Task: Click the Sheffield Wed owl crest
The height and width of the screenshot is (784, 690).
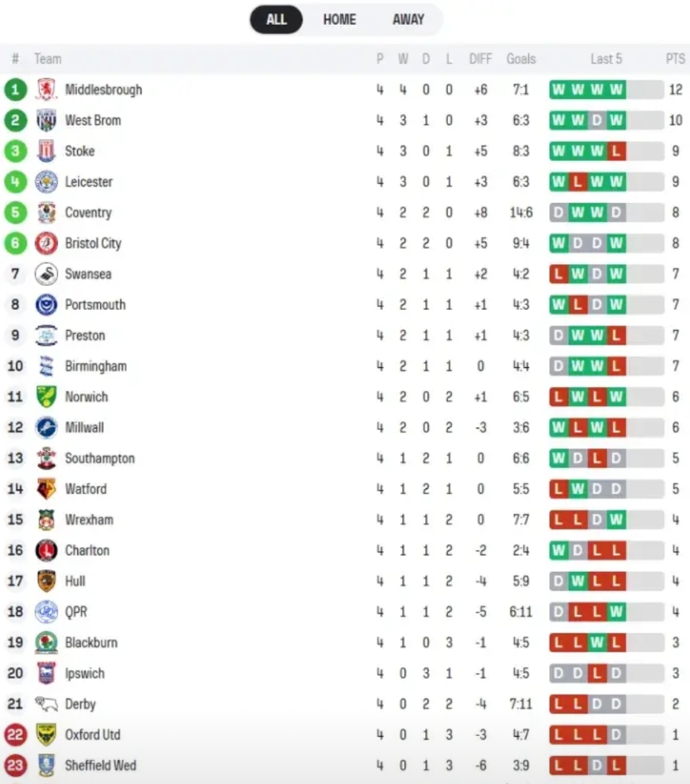Action: point(46,765)
